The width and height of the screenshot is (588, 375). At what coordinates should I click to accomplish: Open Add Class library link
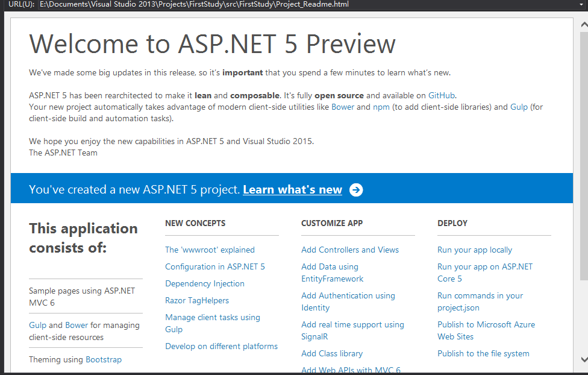tap(332, 354)
